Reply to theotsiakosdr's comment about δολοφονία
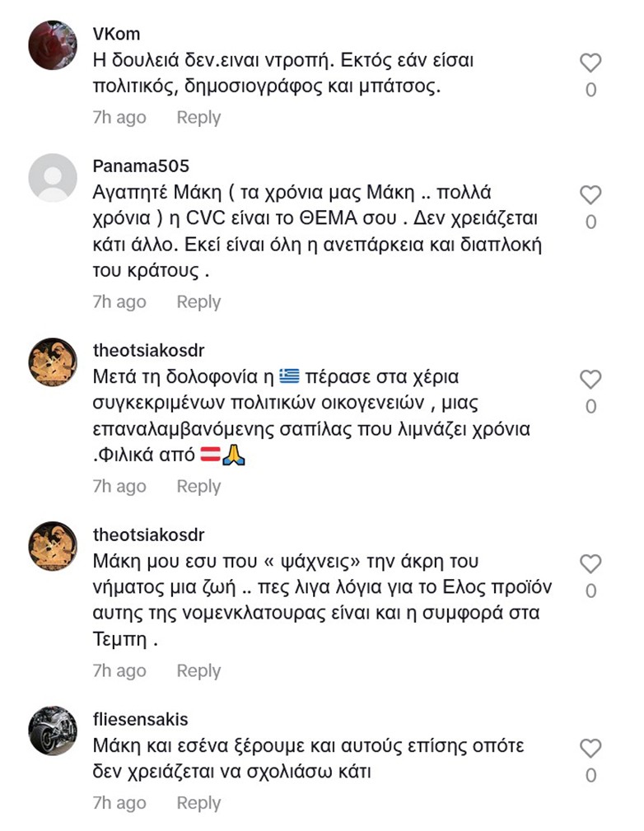 coord(198,487)
